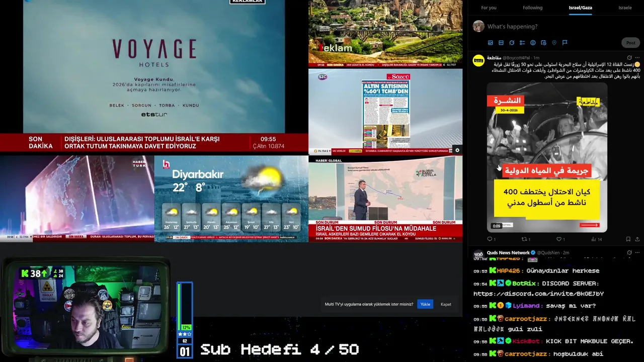Screen dimensions: 644x362
Task: Open more options on Boycott4Pal tweet
Action: pos(637,58)
